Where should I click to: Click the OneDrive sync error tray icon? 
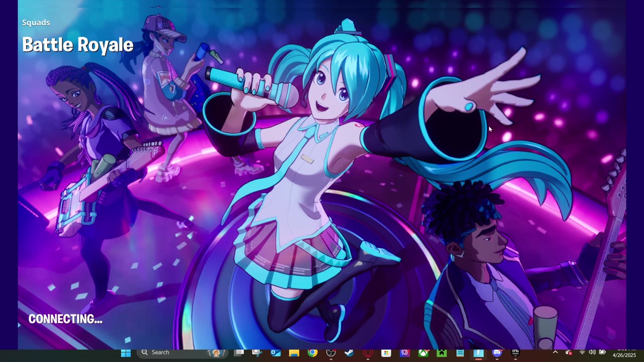coord(569,352)
